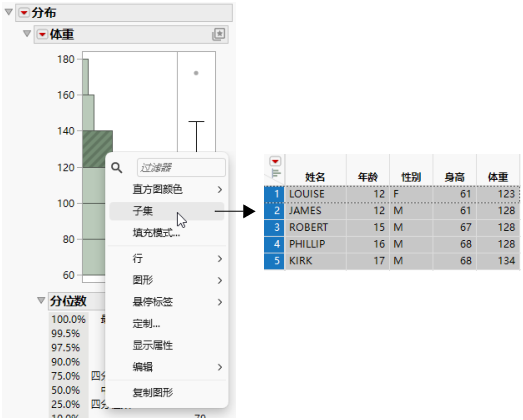Choose 显示属性 from the context menu

pyautogui.click(x=167, y=345)
